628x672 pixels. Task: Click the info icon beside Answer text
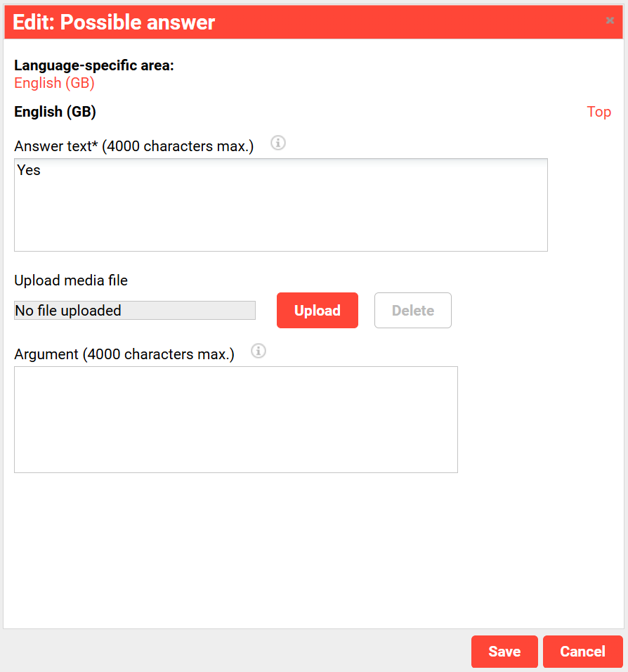pos(278,143)
